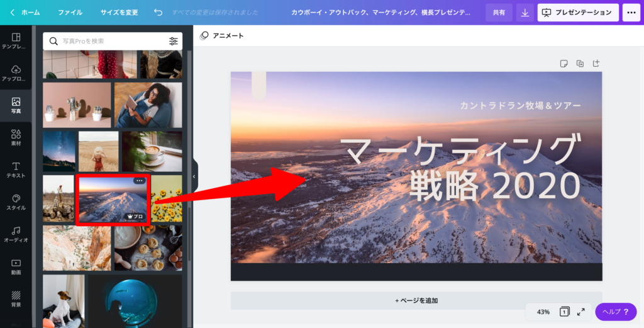Select the starry night sky thumbnail
The width and height of the screenshot is (644, 328).
pos(59,152)
